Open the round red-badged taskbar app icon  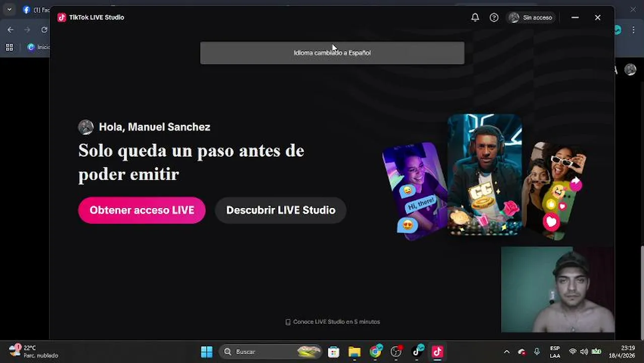click(397, 352)
